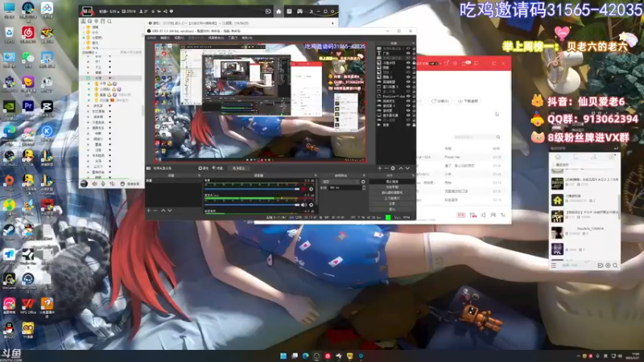Open the playlist icon in music player bottom bar
The height and width of the screenshot is (362, 644).
coord(503,215)
